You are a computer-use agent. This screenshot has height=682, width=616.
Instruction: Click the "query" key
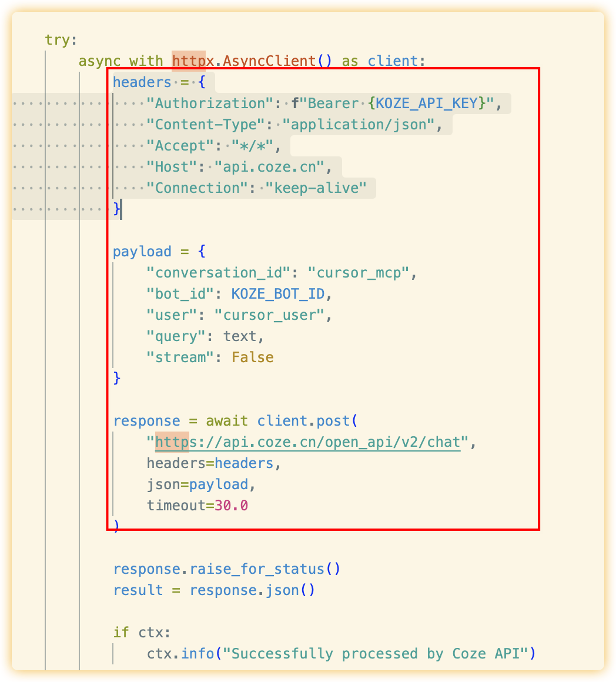(x=176, y=337)
